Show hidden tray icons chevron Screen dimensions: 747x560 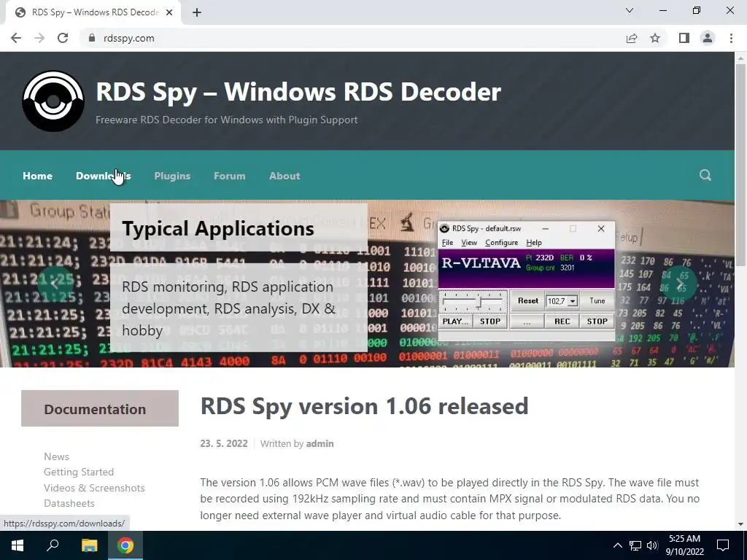[x=617, y=545]
